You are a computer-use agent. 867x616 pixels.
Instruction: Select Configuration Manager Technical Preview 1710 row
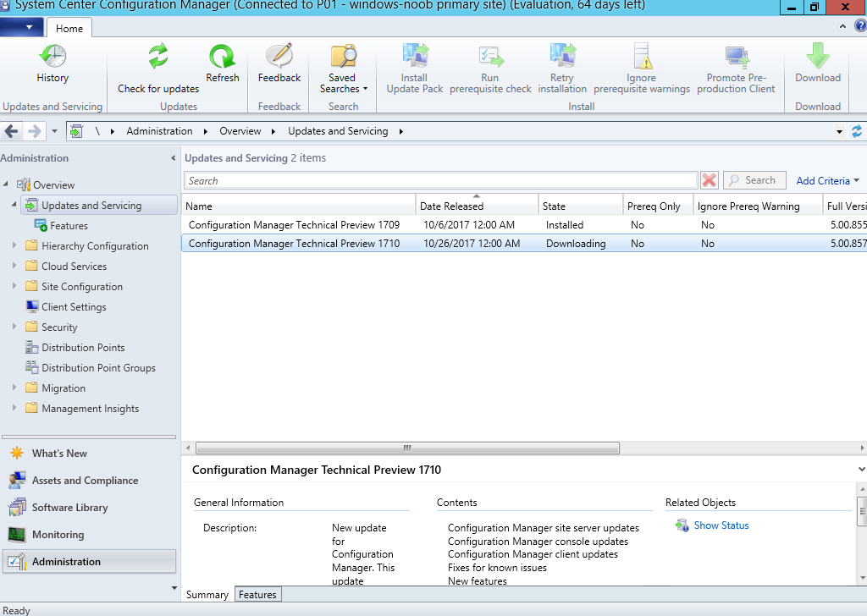pyautogui.click(x=524, y=244)
